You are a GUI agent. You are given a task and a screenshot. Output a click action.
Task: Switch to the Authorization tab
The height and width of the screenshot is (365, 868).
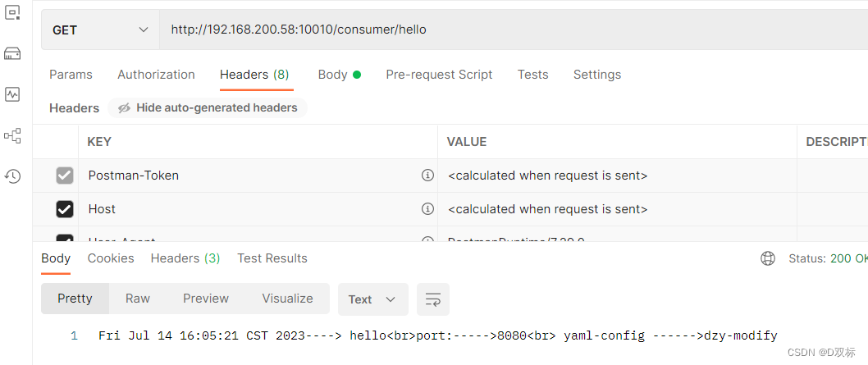(156, 75)
